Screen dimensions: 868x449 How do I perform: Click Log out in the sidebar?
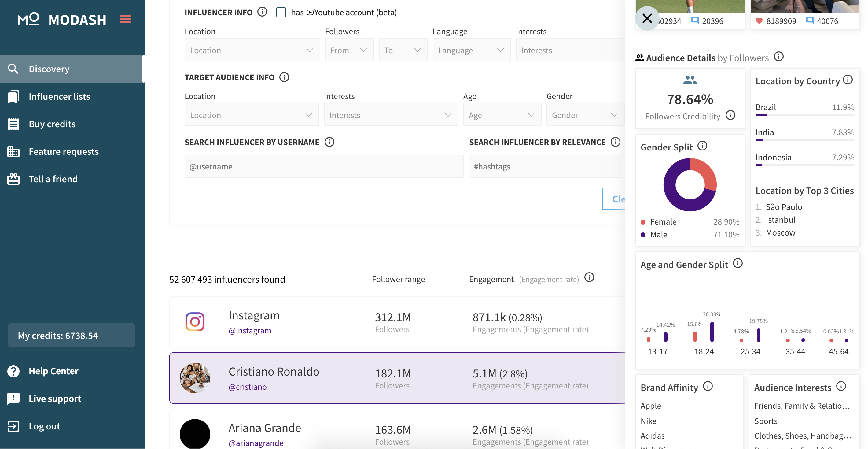pyautogui.click(x=44, y=426)
